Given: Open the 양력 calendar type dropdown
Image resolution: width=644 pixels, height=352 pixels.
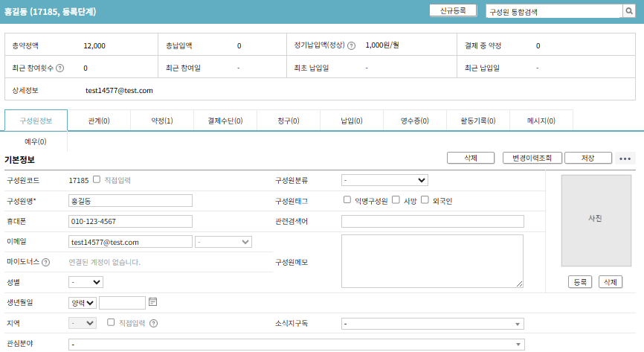Looking at the screenshot, I should (x=82, y=303).
